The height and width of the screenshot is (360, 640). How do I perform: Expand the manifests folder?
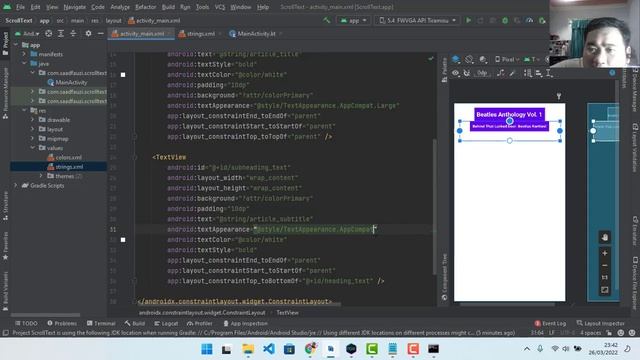tap(24, 54)
